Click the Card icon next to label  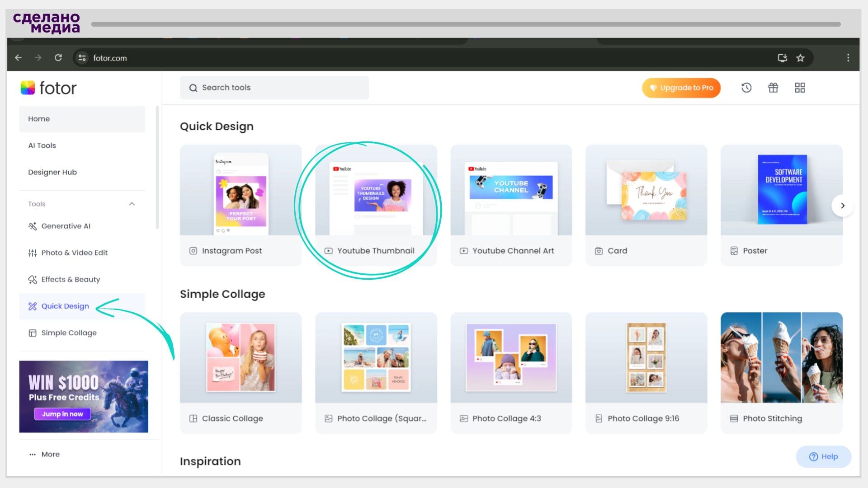point(599,251)
